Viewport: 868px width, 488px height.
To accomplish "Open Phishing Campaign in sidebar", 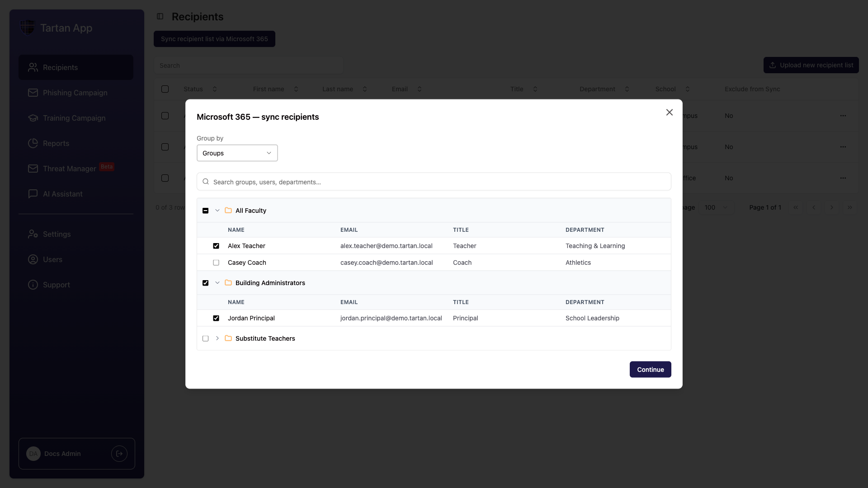I will click(76, 93).
